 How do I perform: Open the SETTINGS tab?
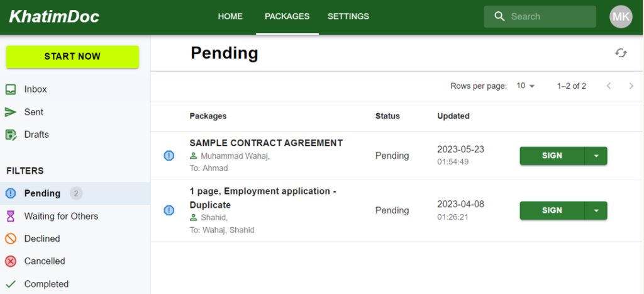click(x=348, y=17)
